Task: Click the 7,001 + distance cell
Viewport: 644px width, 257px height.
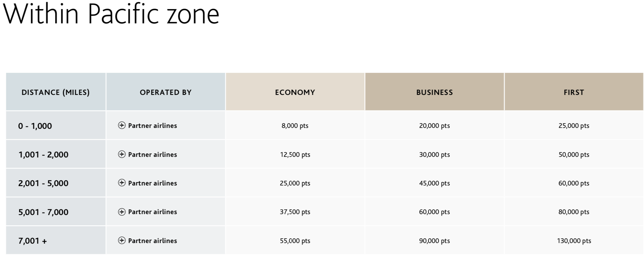Action: point(56,241)
